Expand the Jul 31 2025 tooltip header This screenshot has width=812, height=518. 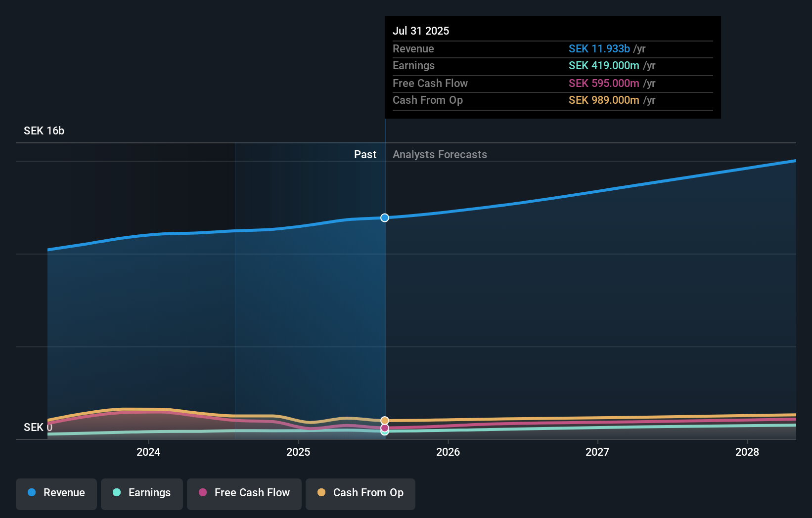point(421,30)
